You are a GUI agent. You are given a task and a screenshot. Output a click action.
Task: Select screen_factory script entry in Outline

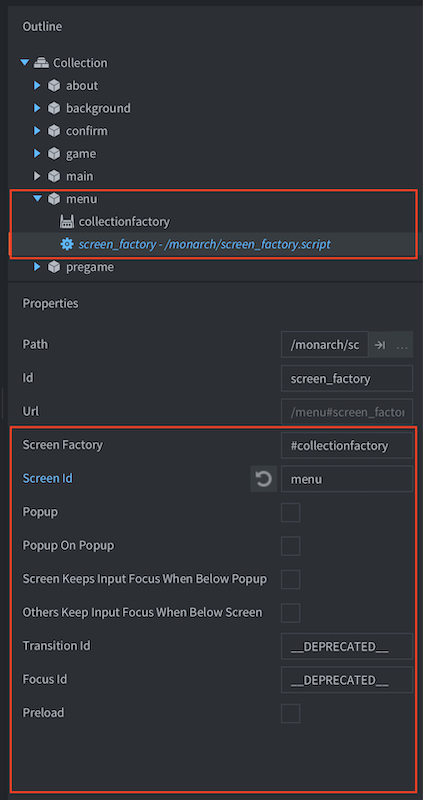(204, 244)
